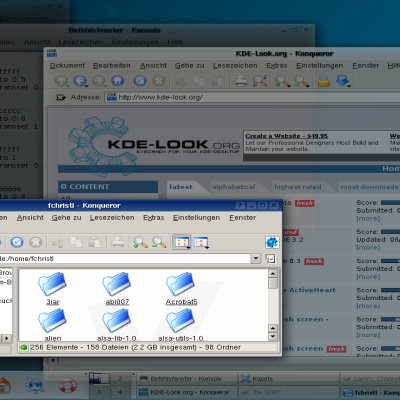Activate Kopete taskbar entry

point(288,379)
